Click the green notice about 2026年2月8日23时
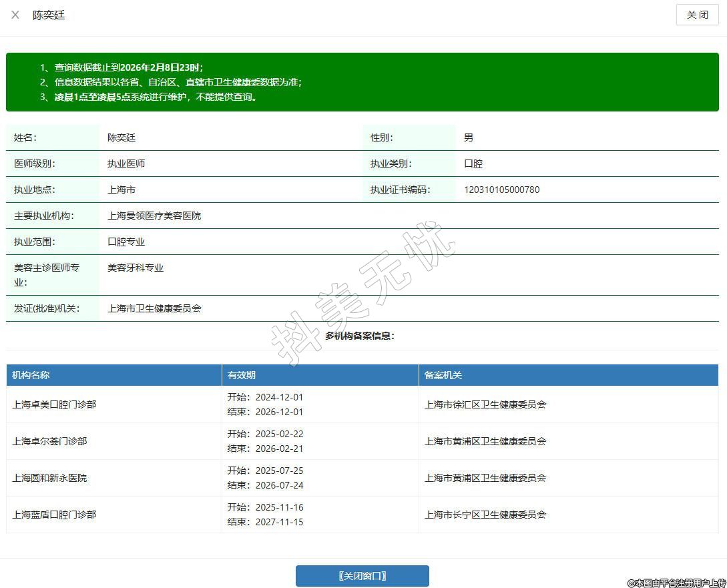 (129, 67)
